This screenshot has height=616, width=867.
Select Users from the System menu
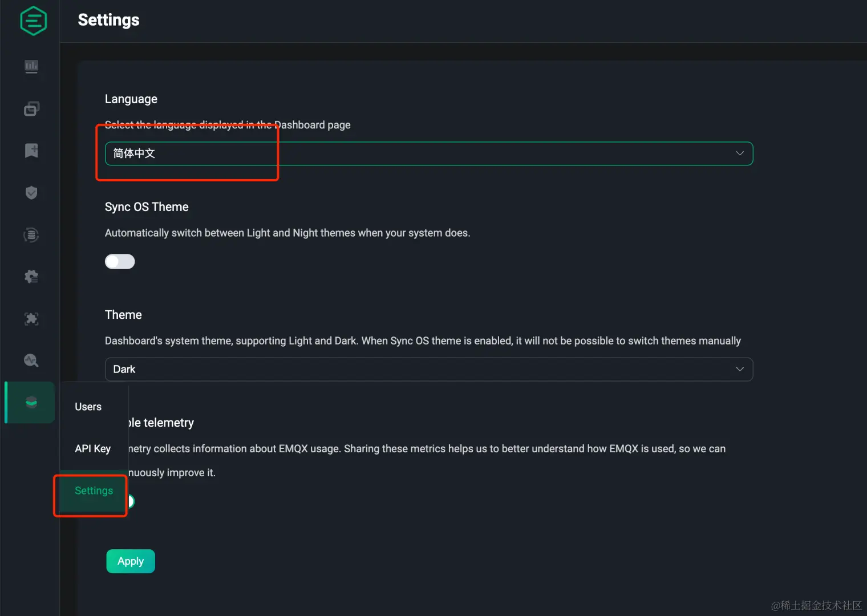pos(88,406)
